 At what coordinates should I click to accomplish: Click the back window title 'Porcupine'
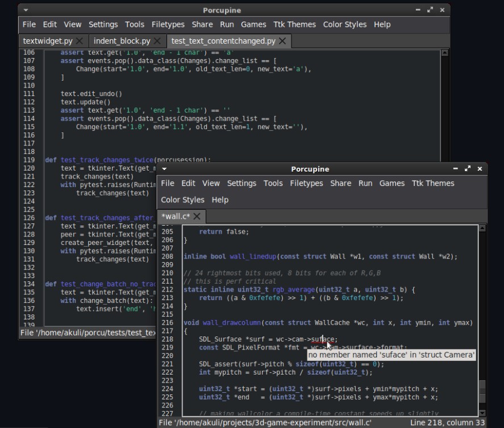coord(222,10)
